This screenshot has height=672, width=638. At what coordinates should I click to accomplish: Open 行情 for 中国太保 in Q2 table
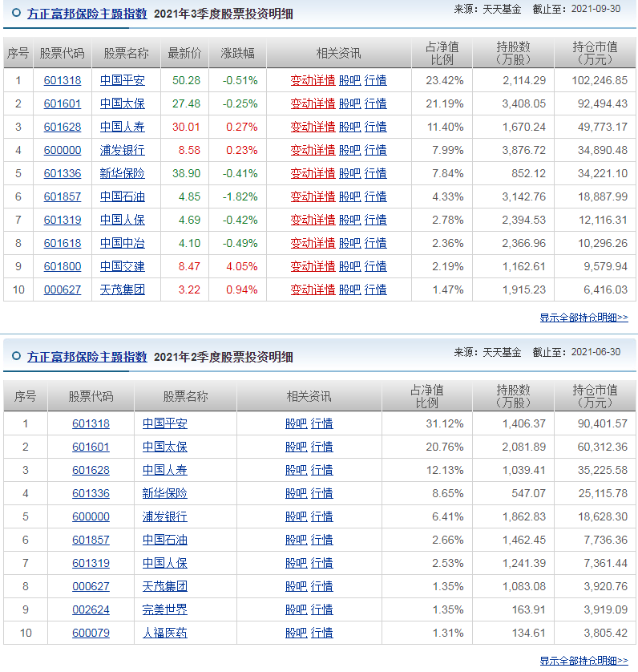(321, 447)
